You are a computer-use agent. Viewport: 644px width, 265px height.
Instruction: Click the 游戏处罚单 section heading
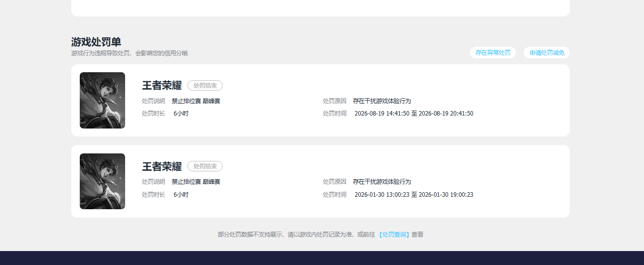click(96, 42)
